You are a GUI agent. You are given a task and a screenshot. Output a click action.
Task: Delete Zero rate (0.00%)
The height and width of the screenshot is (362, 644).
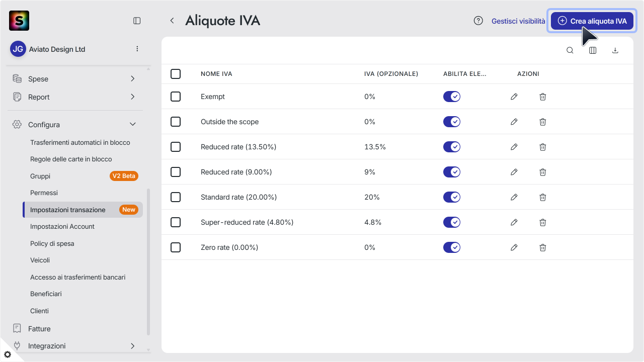(543, 247)
